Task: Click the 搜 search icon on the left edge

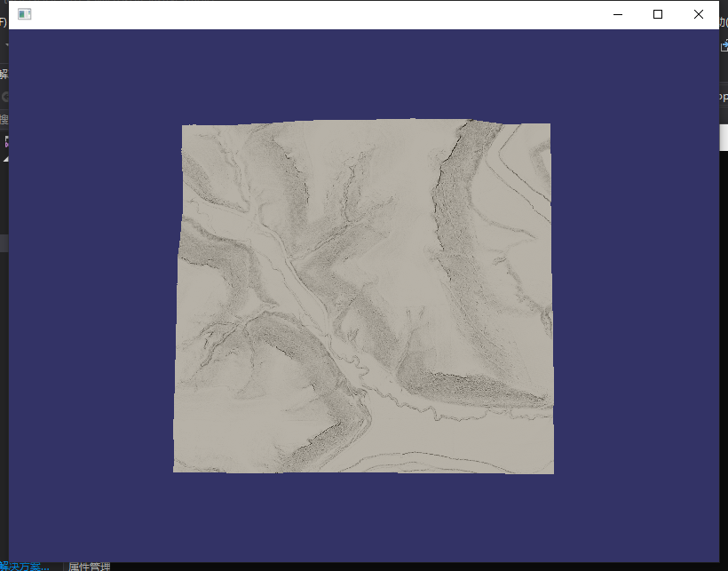Action: point(4,117)
